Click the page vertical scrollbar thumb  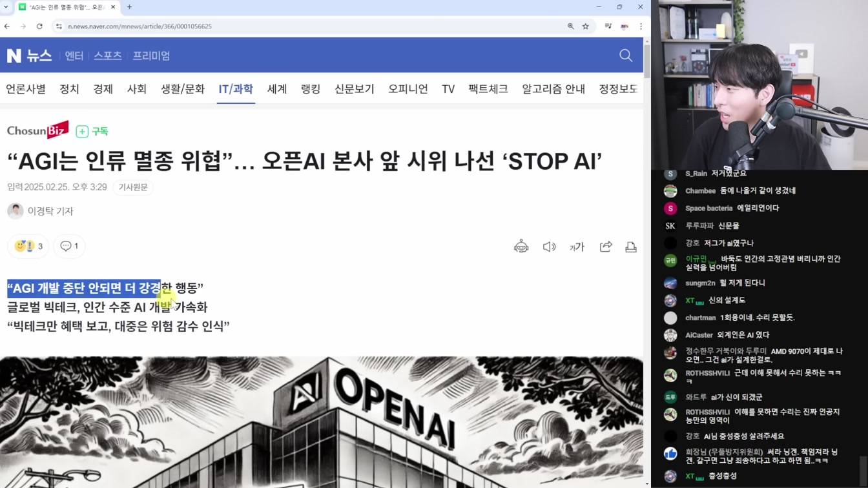coord(647,61)
